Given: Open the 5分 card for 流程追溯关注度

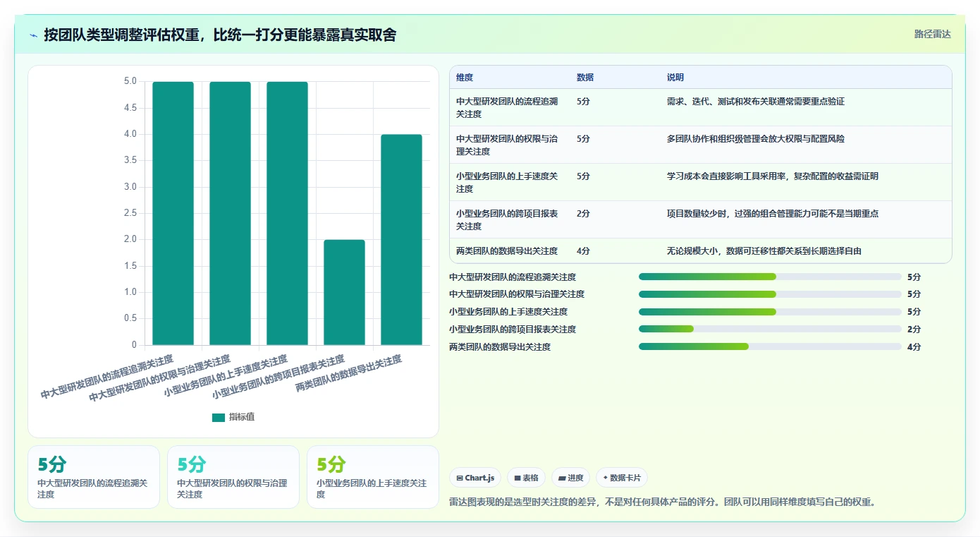Looking at the screenshot, I should pyautogui.click(x=94, y=477).
